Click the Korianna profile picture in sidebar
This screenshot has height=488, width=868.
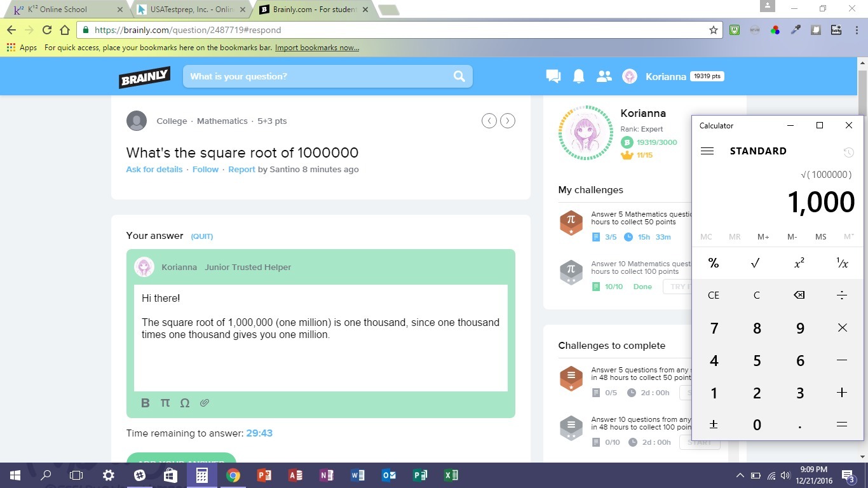(585, 133)
